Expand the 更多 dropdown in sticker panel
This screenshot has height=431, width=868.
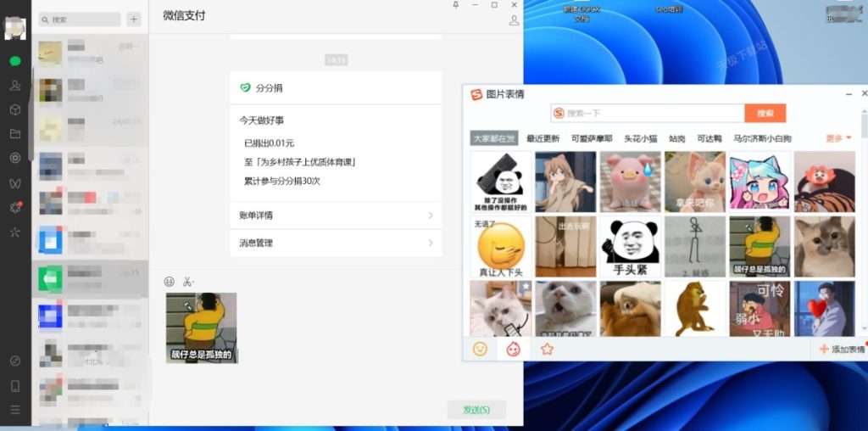click(x=838, y=138)
